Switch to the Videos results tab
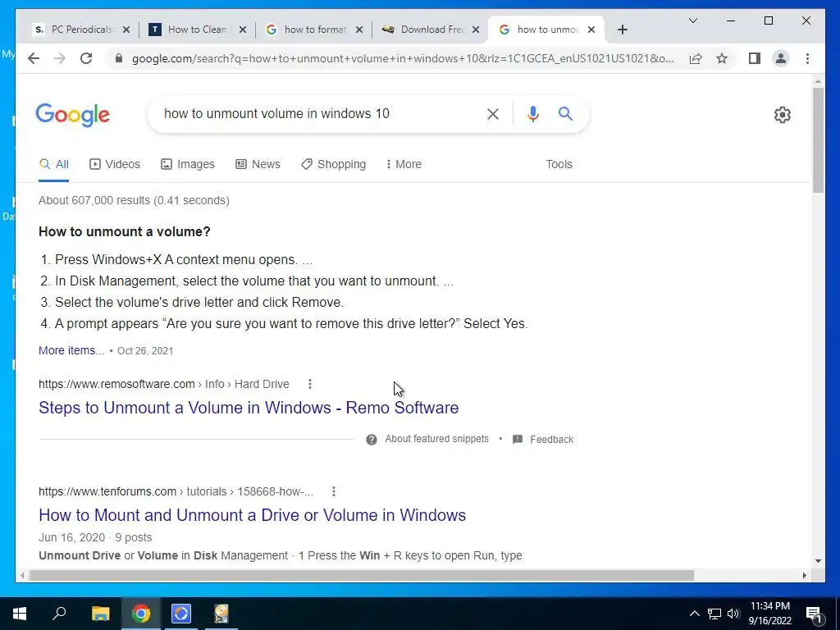 coord(115,164)
